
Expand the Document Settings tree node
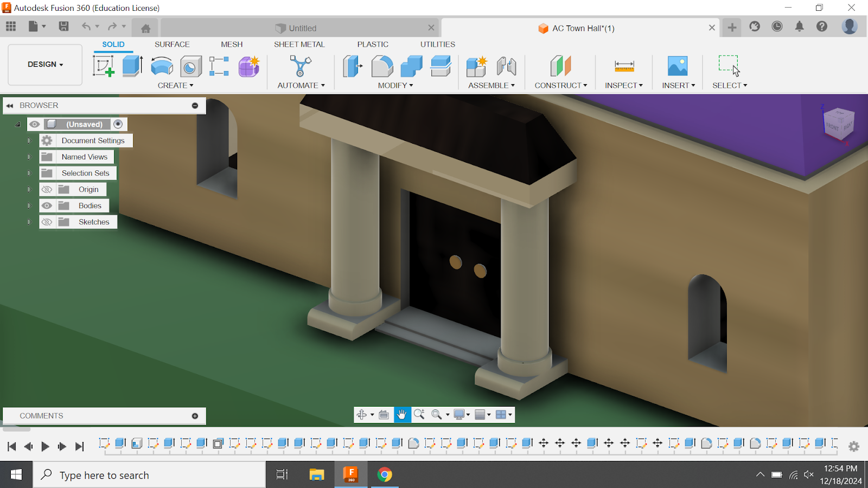(x=29, y=140)
